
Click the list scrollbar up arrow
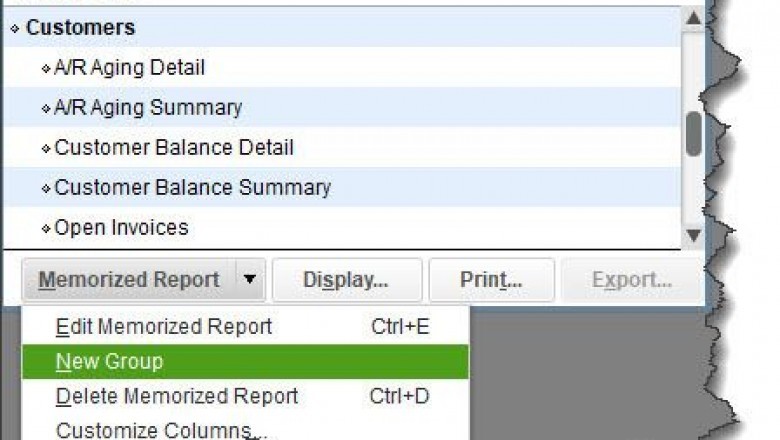(693, 19)
